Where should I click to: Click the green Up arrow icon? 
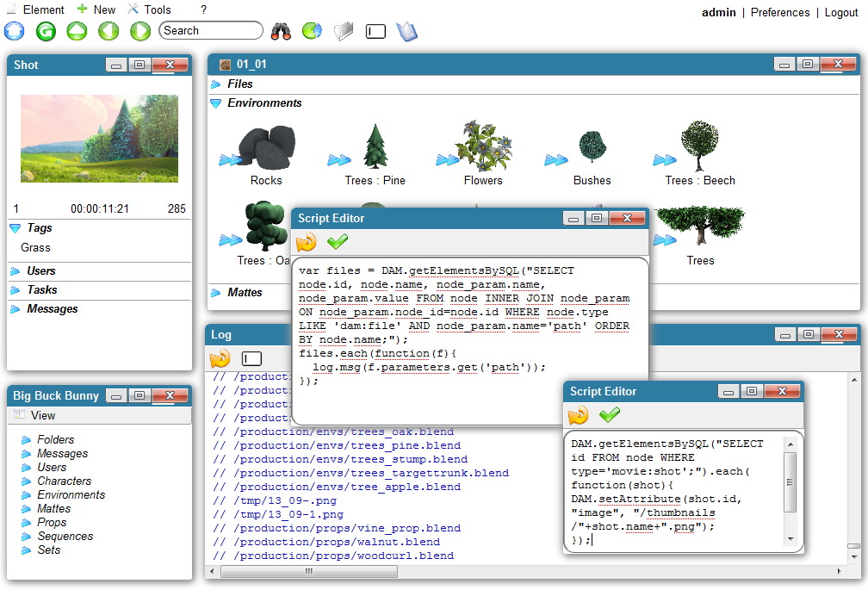pyautogui.click(x=77, y=31)
